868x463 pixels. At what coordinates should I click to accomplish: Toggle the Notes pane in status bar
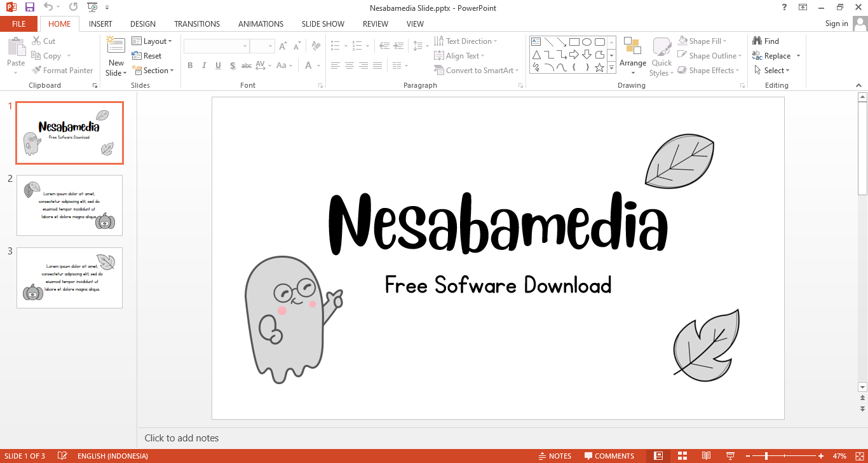coord(554,456)
